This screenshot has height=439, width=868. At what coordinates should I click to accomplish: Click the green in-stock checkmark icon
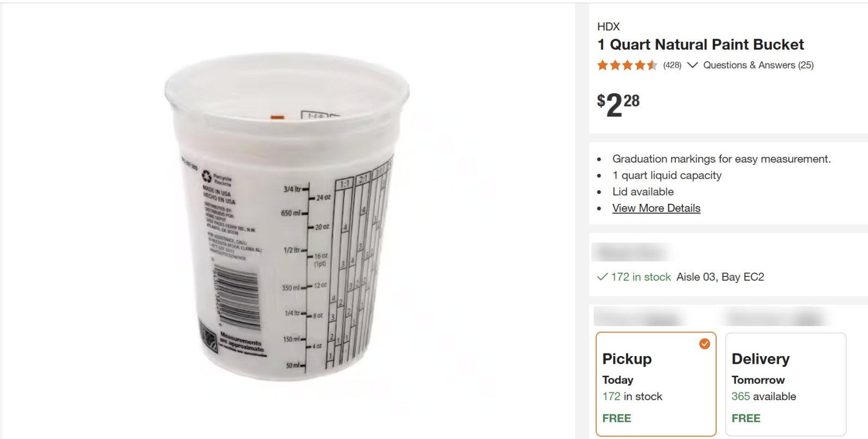(x=602, y=277)
